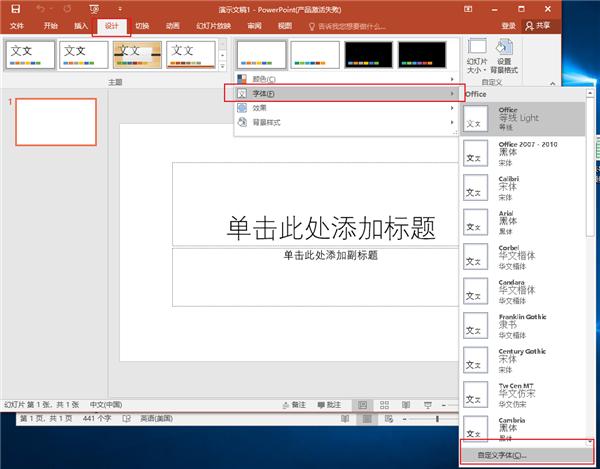The width and height of the screenshot is (600, 469).
Task: Choose the Cambria font theme
Action: (x=523, y=427)
